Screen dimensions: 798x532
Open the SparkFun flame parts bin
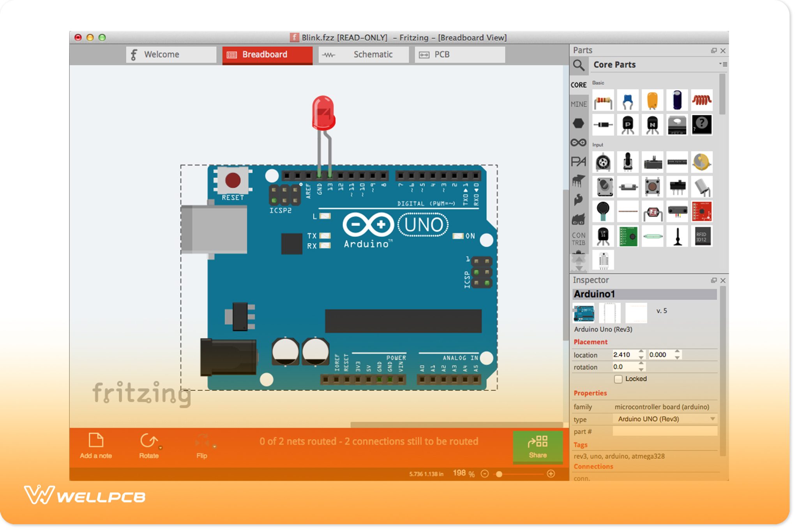pos(579,200)
